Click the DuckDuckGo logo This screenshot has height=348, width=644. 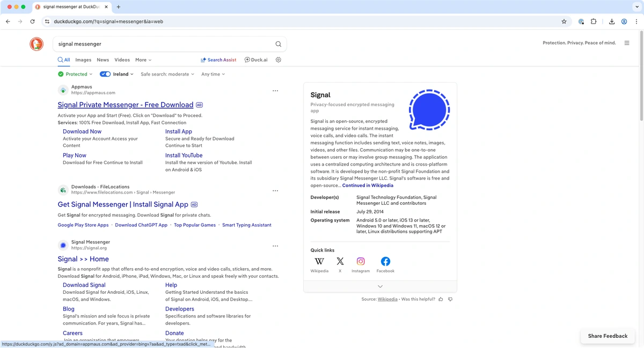point(36,44)
